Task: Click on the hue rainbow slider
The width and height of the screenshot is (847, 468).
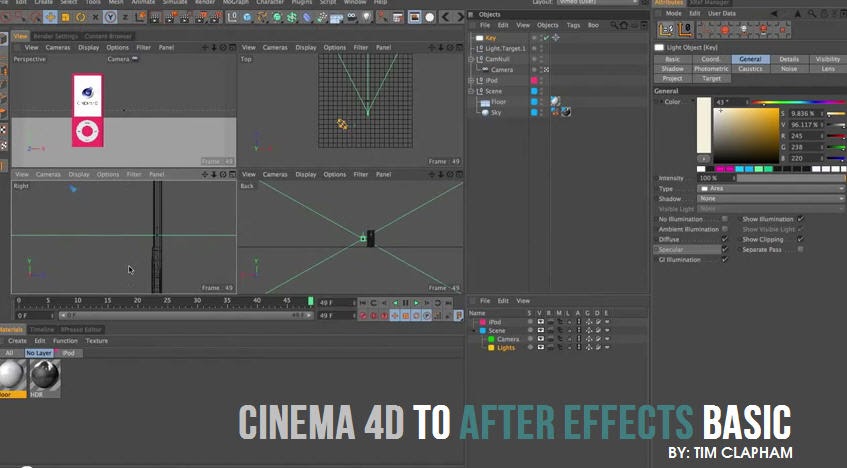Action: [799, 102]
